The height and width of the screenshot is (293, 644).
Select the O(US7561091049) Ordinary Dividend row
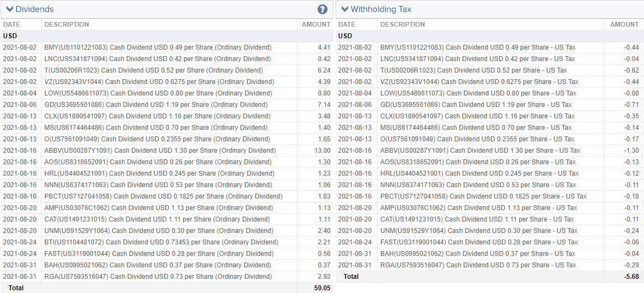(166, 140)
